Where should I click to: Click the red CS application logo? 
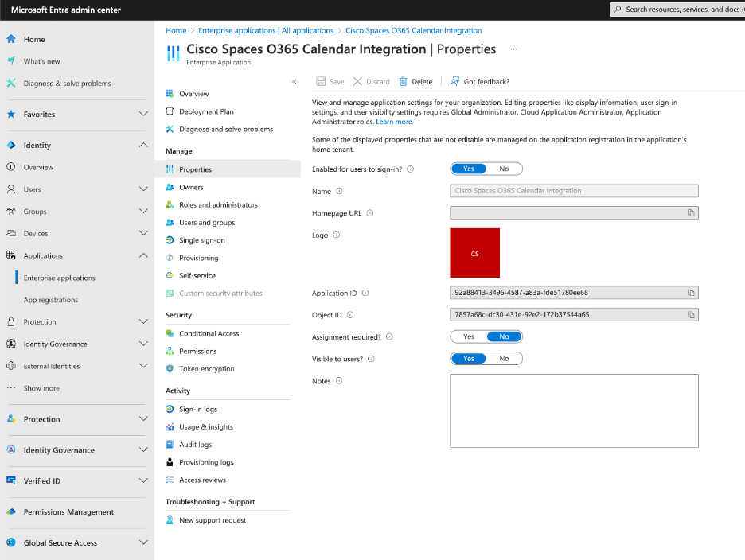[474, 253]
